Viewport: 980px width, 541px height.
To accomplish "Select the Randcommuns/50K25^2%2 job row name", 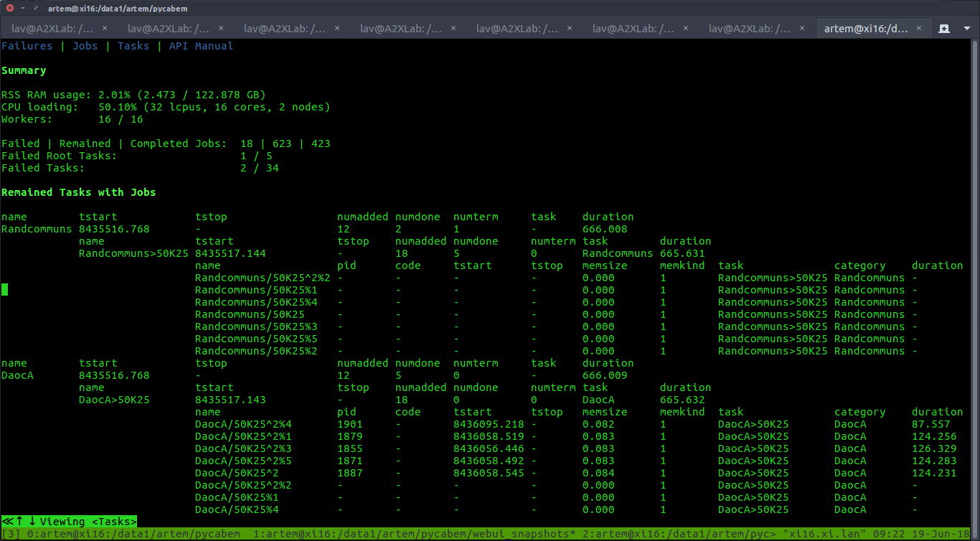I will click(x=263, y=278).
